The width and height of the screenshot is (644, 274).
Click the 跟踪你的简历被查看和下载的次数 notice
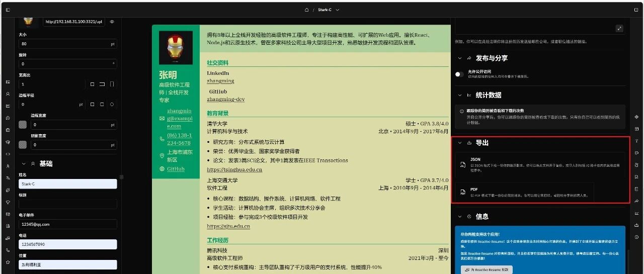(540, 116)
